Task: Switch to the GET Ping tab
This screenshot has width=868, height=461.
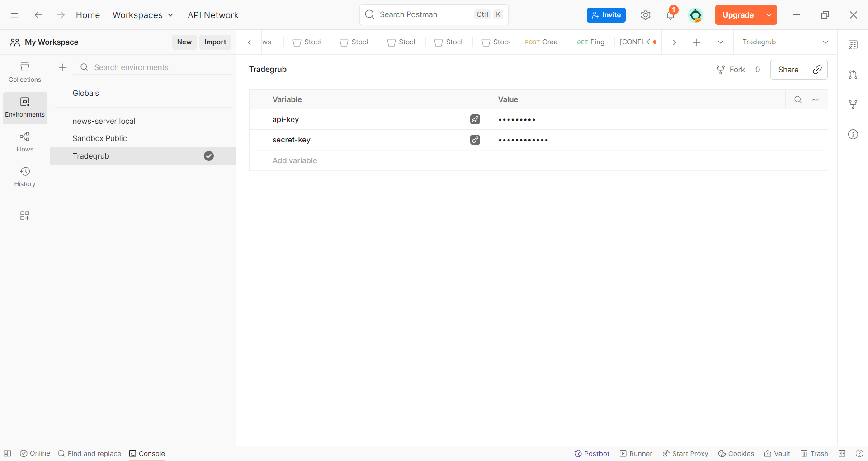Action: pos(590,42)
